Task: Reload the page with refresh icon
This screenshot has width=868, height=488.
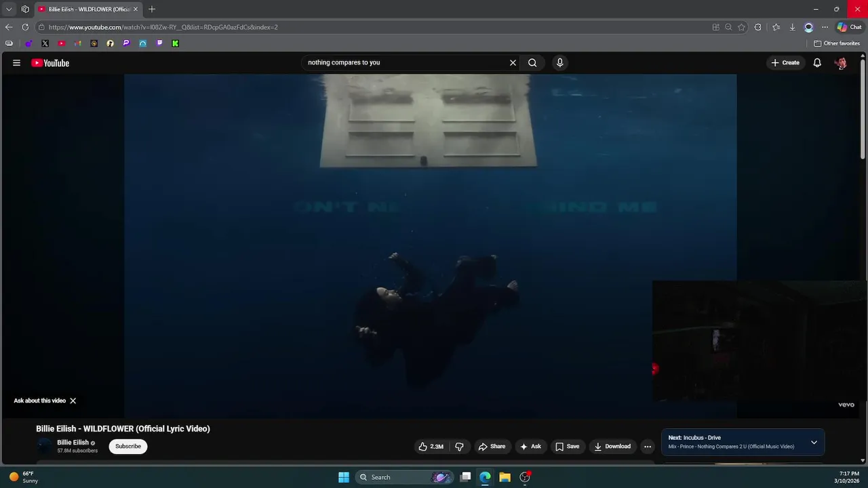Action: pos(25,27)
